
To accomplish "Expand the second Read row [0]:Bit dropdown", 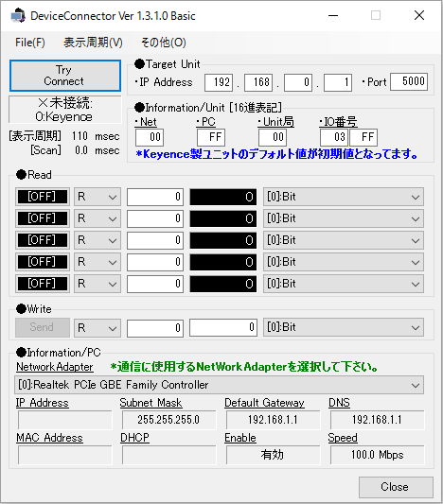I will tap(344, 218).
